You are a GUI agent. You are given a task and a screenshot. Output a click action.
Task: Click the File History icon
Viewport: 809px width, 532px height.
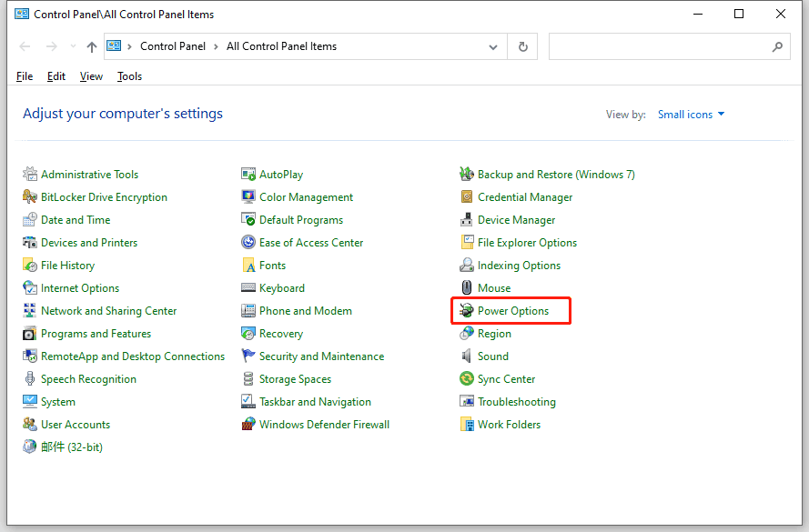point(30,265)
